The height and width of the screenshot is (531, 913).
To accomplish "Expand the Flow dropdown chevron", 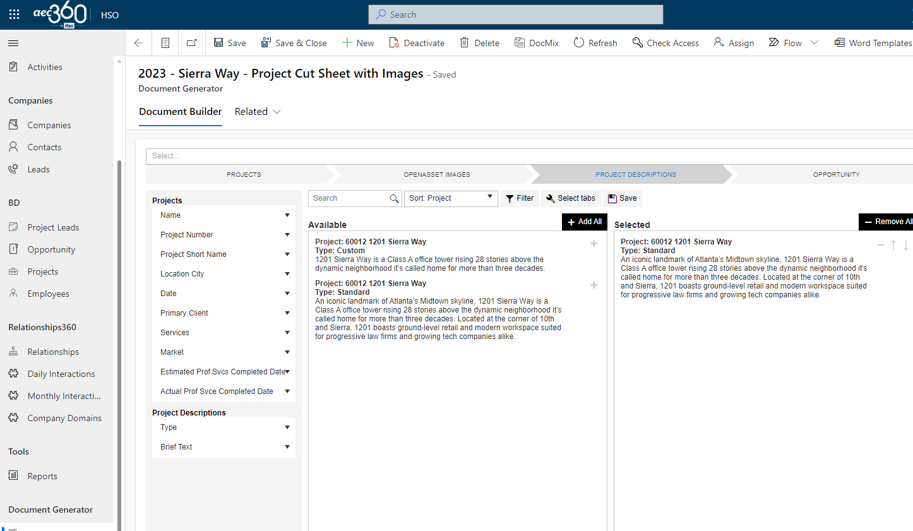I will (x=815, y=43).
